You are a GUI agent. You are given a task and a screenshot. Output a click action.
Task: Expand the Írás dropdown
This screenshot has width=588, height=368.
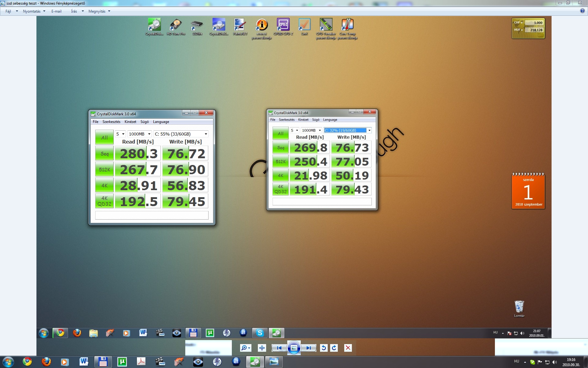82,11
